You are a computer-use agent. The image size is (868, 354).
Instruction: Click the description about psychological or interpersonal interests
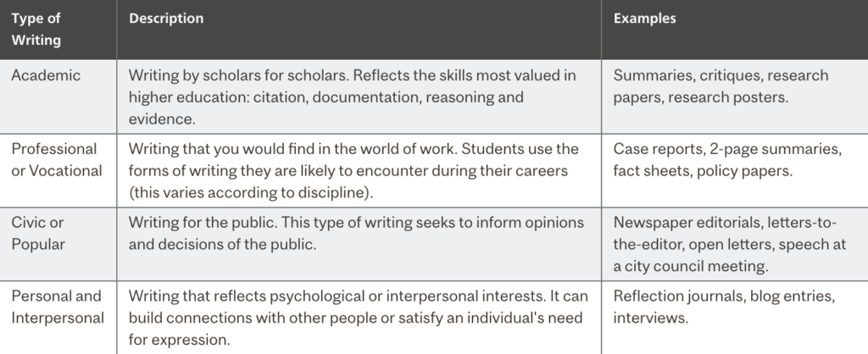click(x=359, y=317)
